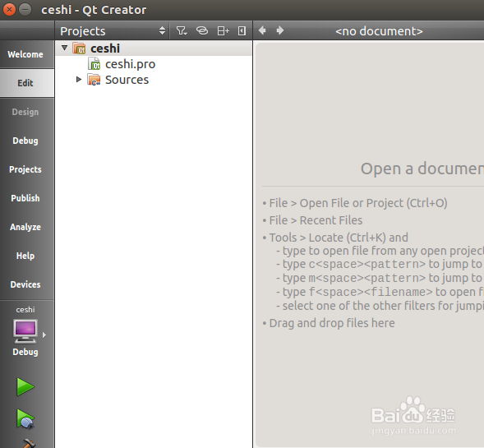Select the Sources folder item
The image size is (484, 448).
tap(127, 80)
